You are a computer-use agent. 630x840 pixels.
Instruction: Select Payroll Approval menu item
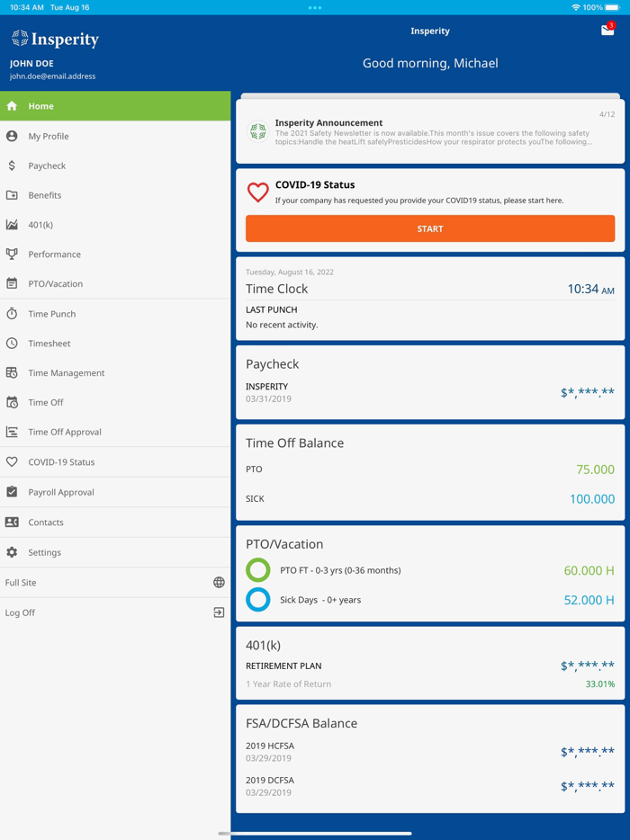115,492
